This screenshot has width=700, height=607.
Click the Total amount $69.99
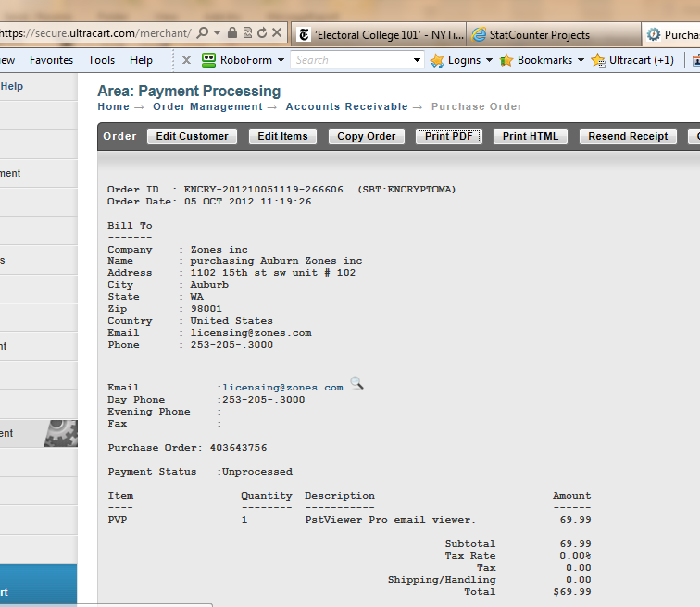pyautogui.click(x=572, y=592)
